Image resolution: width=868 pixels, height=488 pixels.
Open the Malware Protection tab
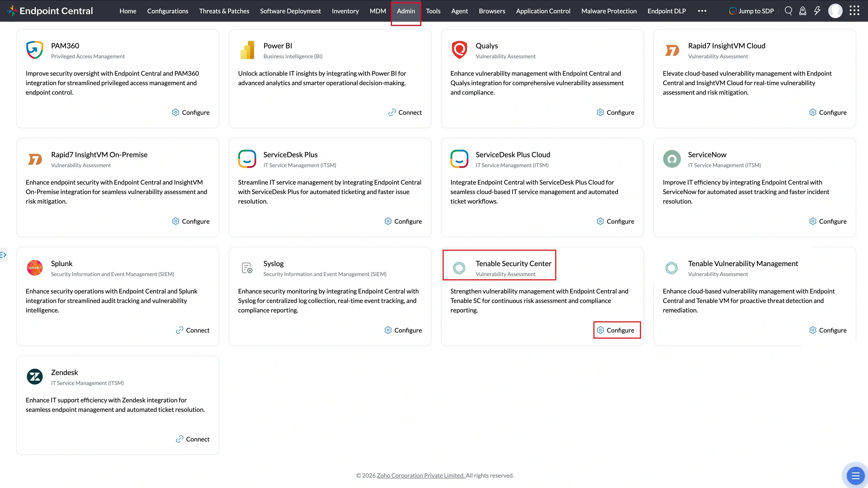tap(609, 11)
